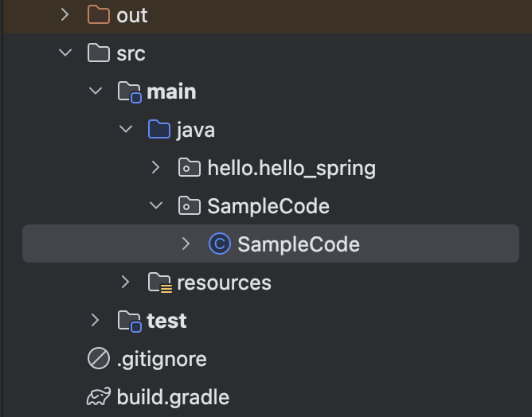Click the SampleCode package folder icon
This screenshot has width=532, height=417.
[x=189, y=206]
